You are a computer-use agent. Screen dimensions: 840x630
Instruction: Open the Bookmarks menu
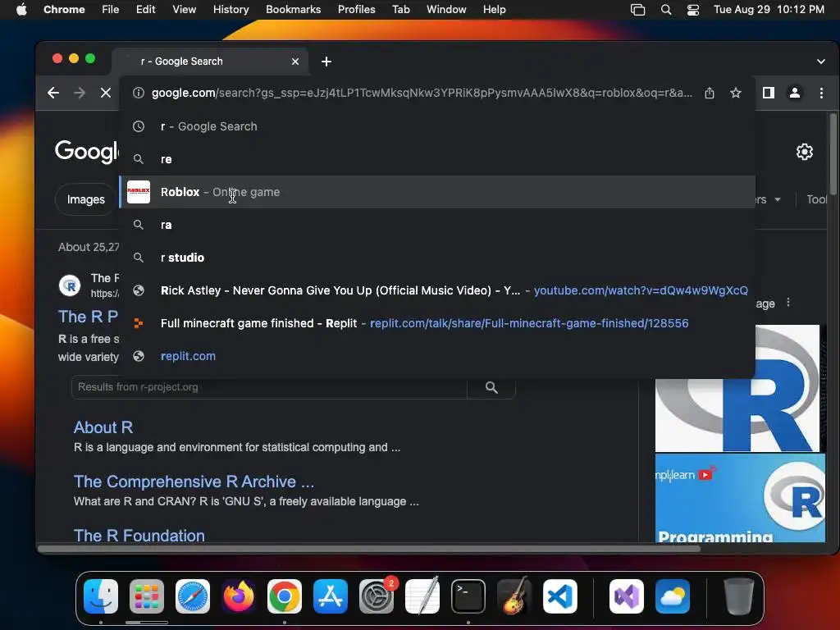293,9
